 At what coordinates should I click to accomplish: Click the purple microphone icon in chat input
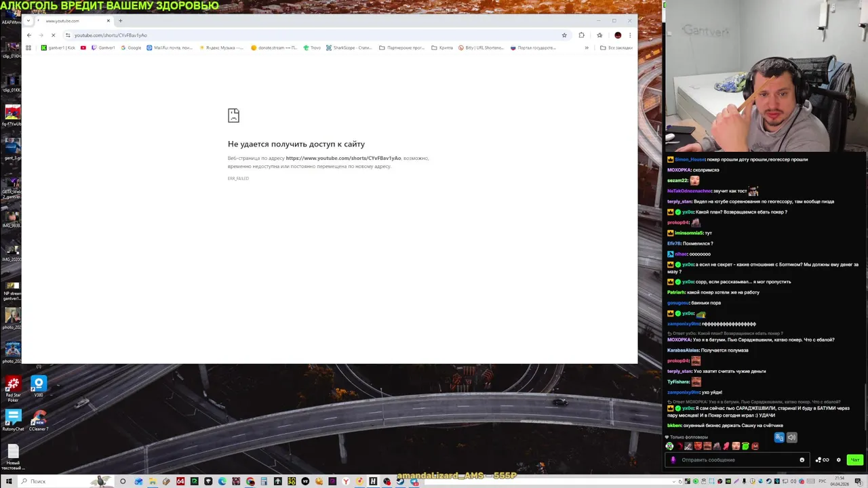(x=673, y=460)
